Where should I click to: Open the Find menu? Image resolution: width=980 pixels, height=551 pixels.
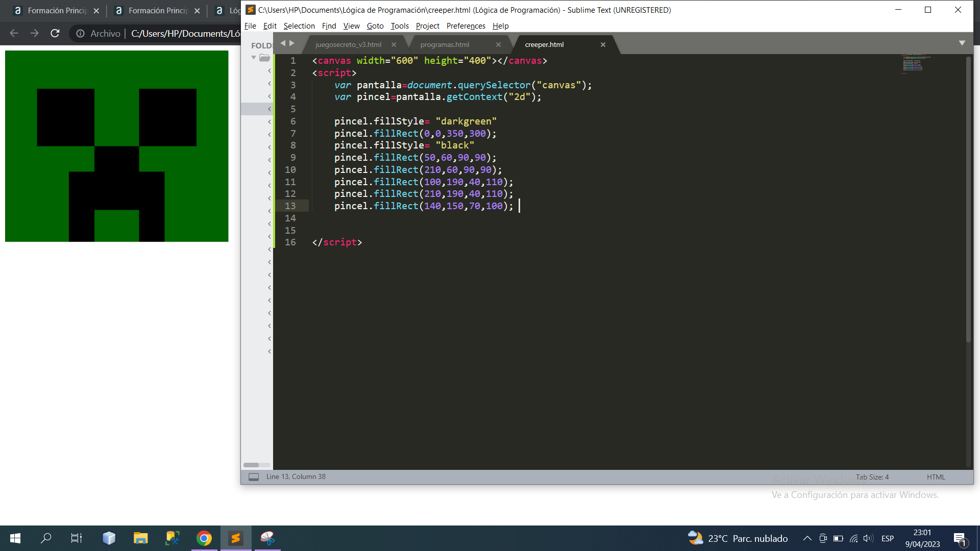click(329, 26)
